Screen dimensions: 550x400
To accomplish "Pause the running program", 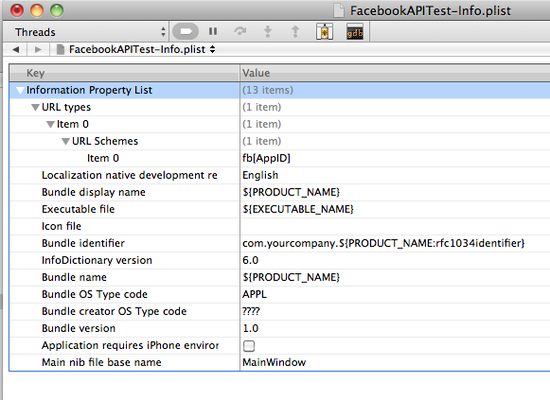I will click(213, 32).
